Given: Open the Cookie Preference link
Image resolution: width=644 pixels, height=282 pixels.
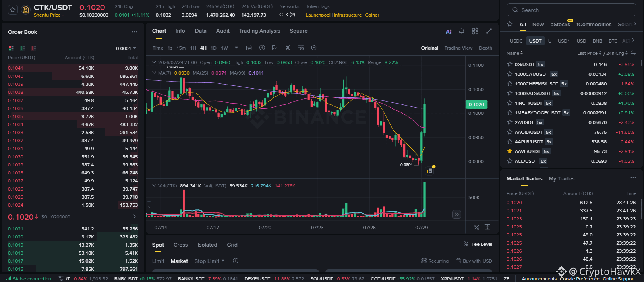Looking at the screenshot, I should pos(579,279).
